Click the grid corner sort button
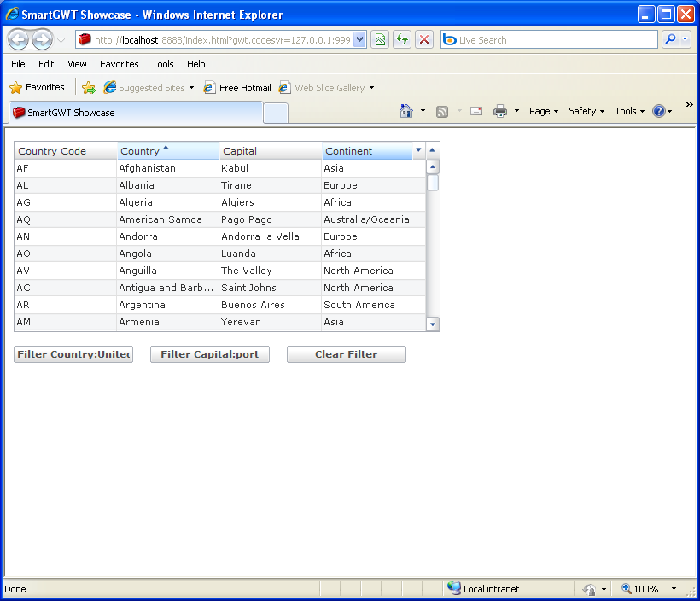Screen dimensions: 700x601 432,150
